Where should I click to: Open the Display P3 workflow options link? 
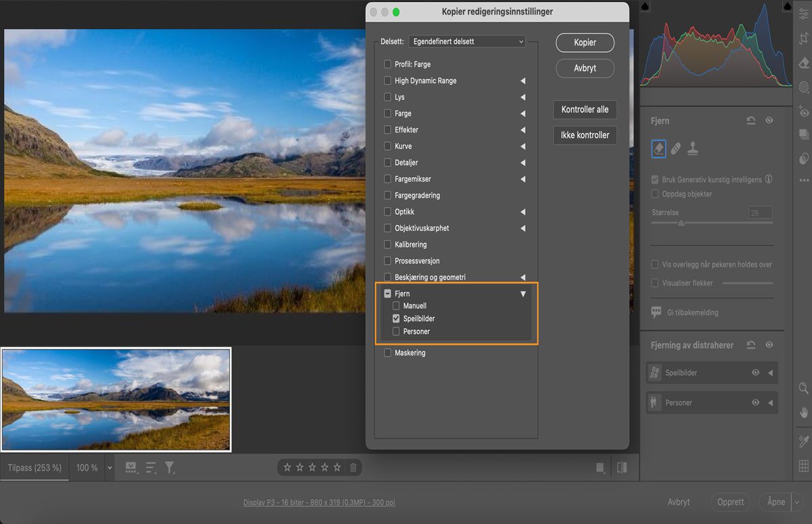tap(319, 503)
